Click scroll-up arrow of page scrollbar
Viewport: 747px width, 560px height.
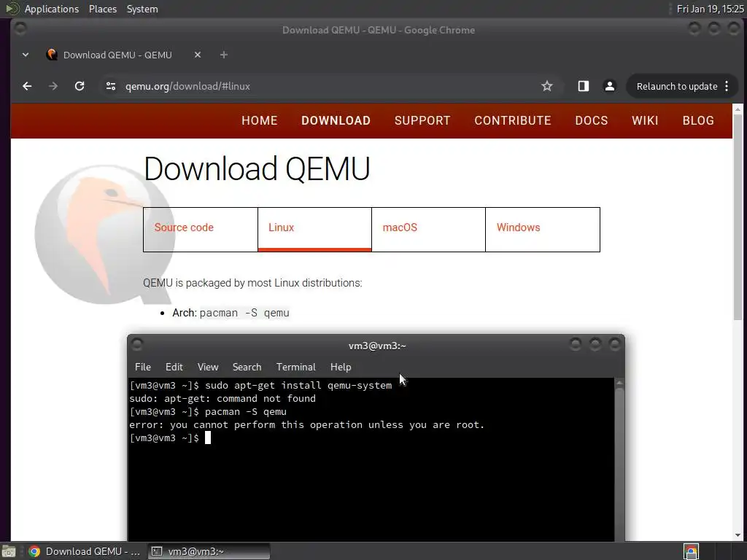tap(738, 109)
